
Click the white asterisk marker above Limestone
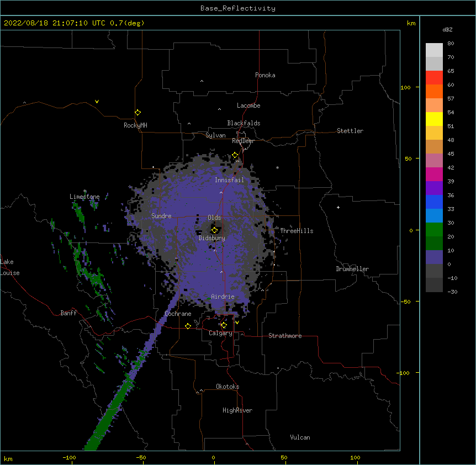85,191
